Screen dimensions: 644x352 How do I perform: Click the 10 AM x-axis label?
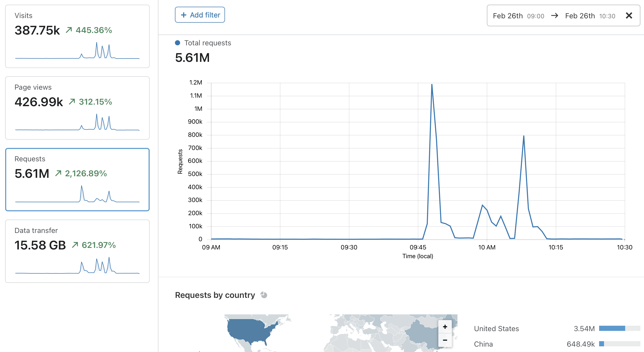[487, 247]
